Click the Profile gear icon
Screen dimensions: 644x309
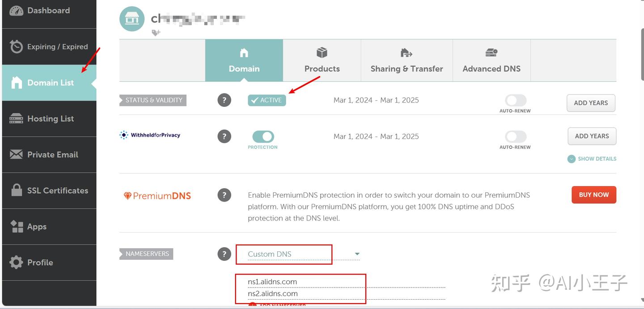tap(17, 262)
